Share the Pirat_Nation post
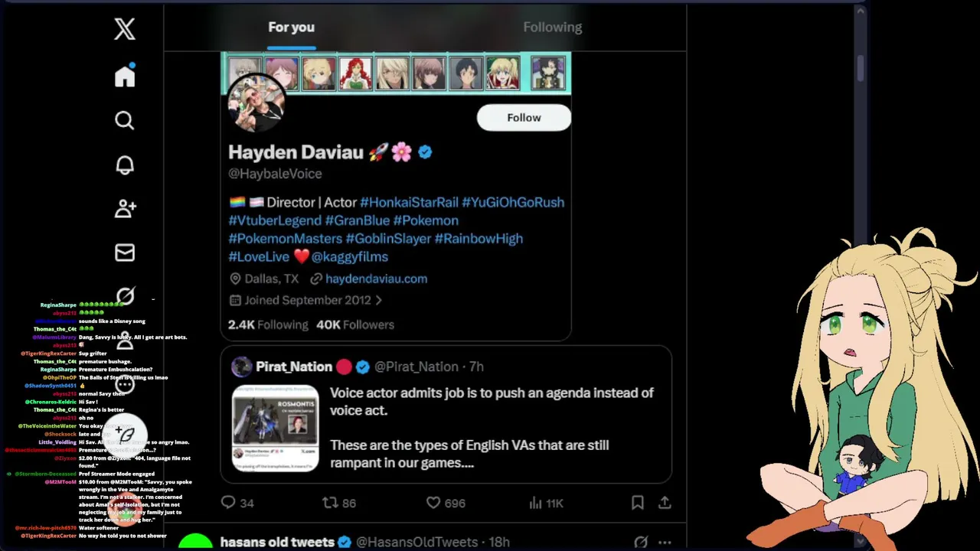Viewport: 980px width, 551px height. 665,503
